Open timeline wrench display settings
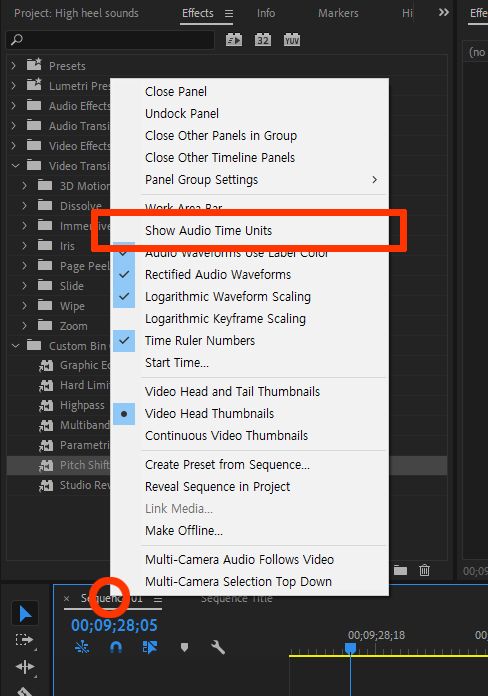 [218, 648]
